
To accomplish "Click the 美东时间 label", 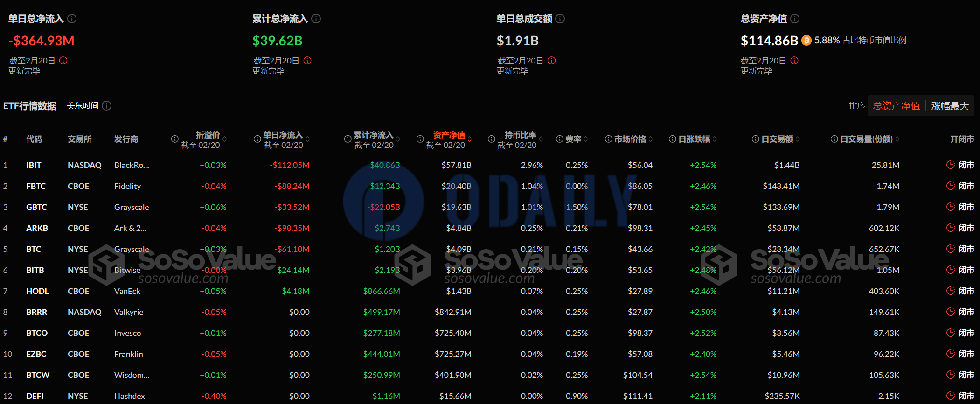I will tap(83, 106).
